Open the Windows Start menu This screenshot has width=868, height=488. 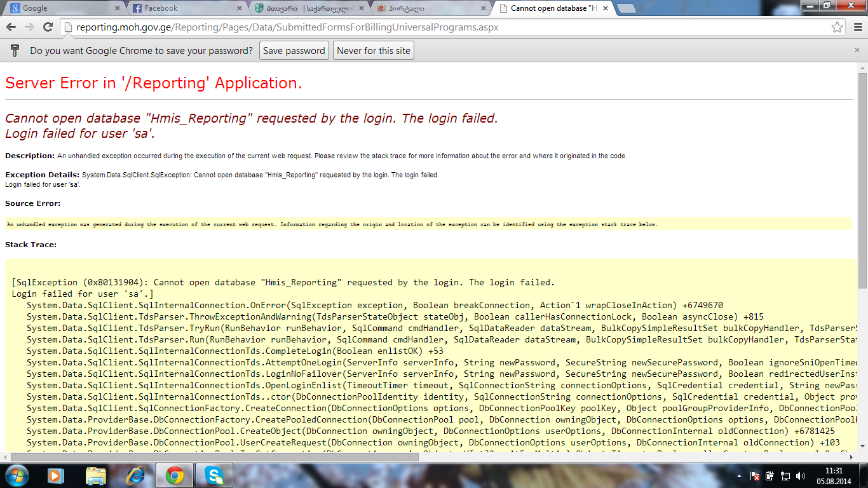click(17, 475)
